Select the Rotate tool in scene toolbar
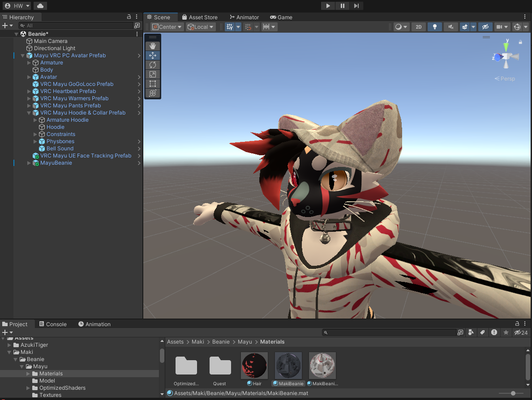This screenshot has width=532, height=400. coord(153,65)
